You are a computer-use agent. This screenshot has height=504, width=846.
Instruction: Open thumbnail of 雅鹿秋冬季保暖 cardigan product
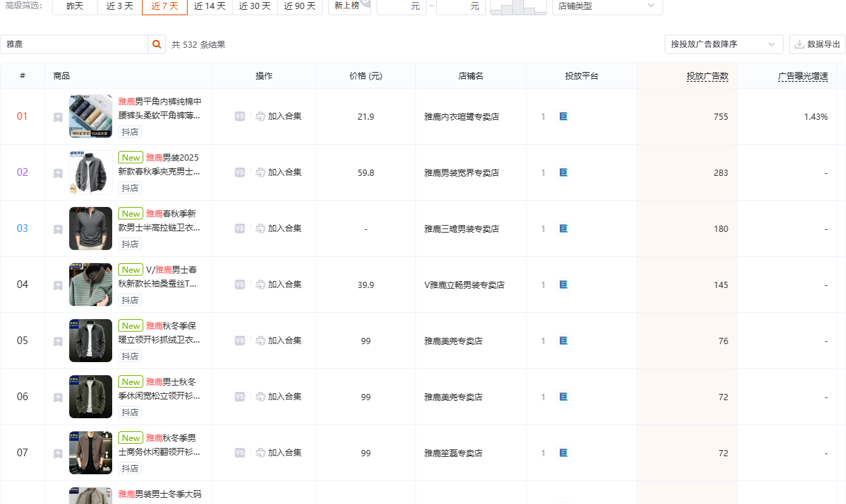[x=91, y=341]
